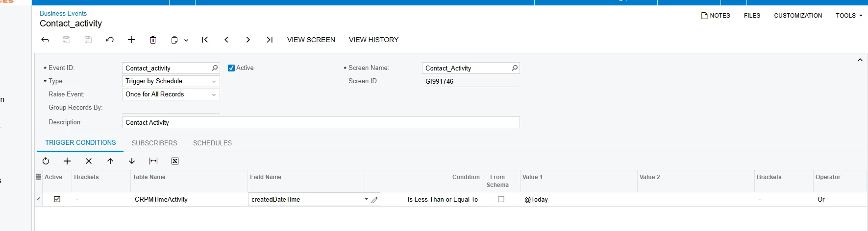Screen dimensions: 868x231
Task: Click the grid column configuration icon
Action: pos(39,177)
